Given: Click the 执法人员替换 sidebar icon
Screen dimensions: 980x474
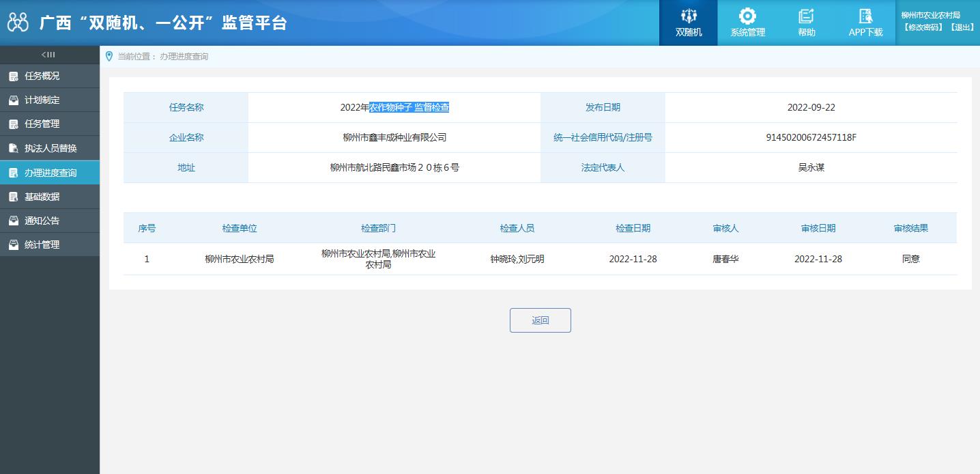Looking at the screenshot, I should (14, 148).
